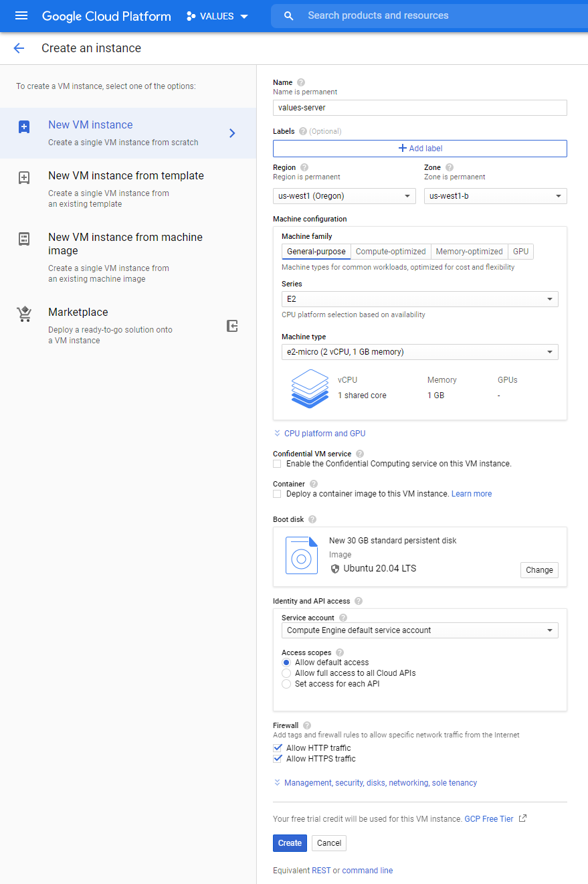Select the GPU machine family tab
Screen dimensions: 588x884
coord(521,252)
